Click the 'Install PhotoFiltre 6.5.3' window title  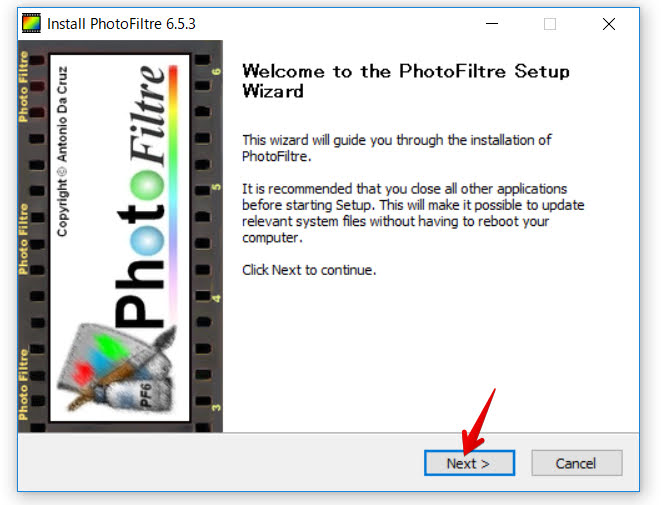click(121, 23)
